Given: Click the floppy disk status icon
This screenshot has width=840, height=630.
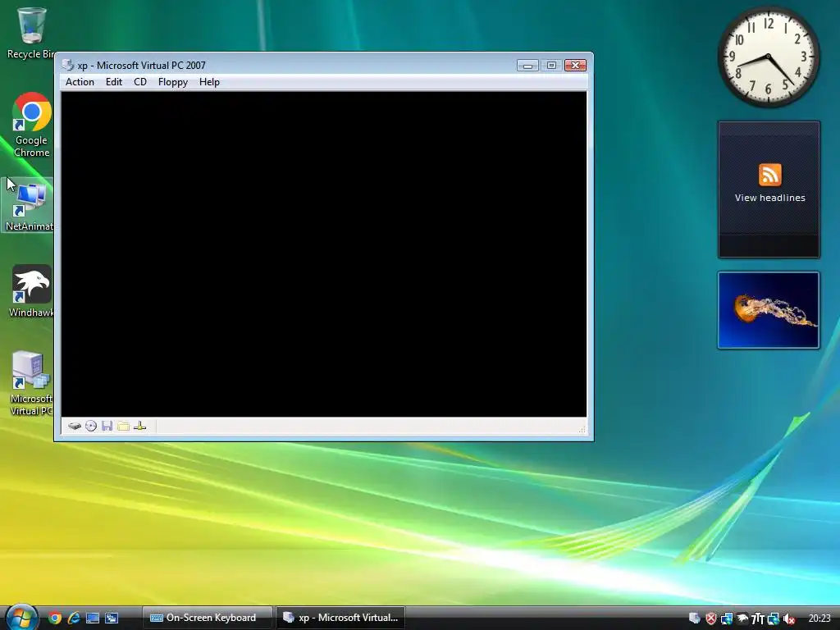Looking at the screenshot, I should 107,427.
